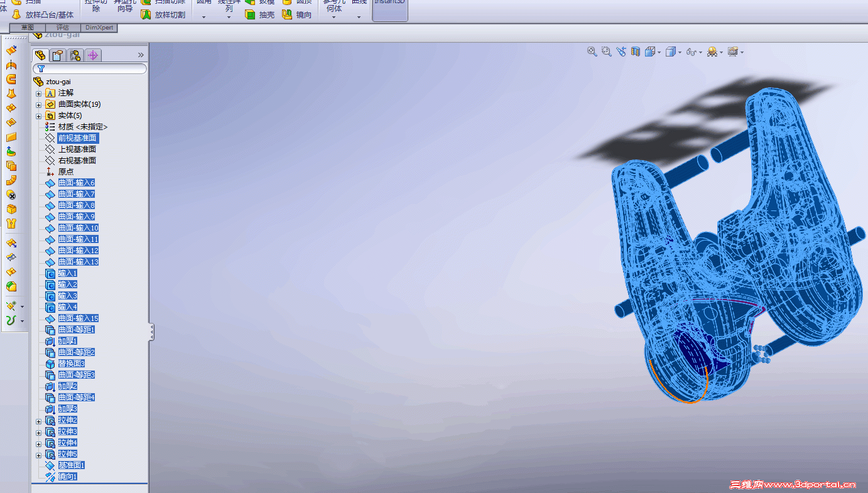Select the Freeform tool in left toolbar
This screenshot has width=868, height=493.
pyautogui.click(x=11, y=151)
